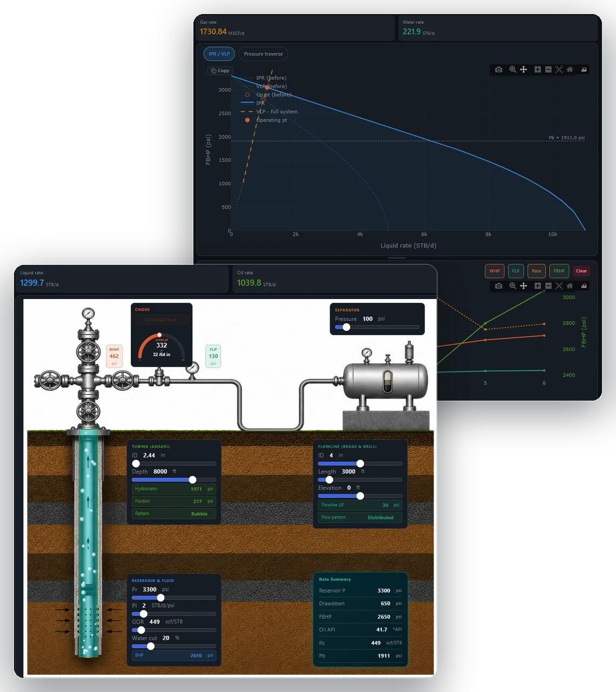616x692 pixels.
Task: Click the Friction 217 psi row
Action: pos(174,501)
